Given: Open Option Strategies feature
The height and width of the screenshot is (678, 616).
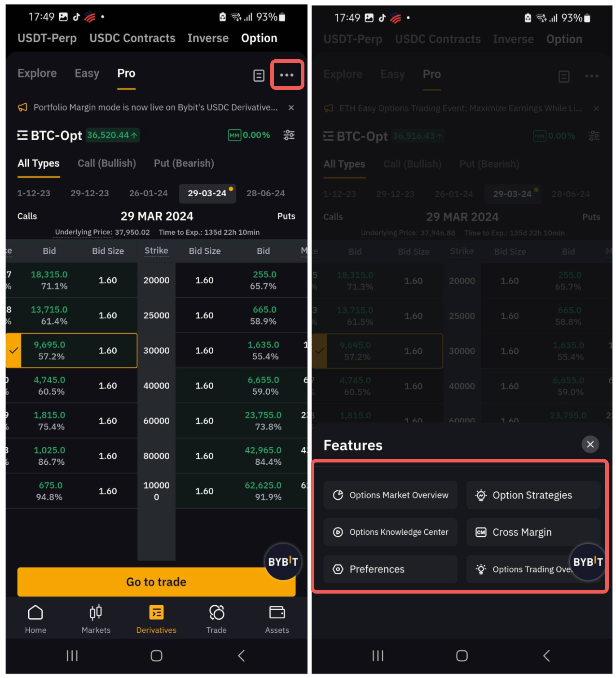Looking at the screenshot, I should pos(532,495).
